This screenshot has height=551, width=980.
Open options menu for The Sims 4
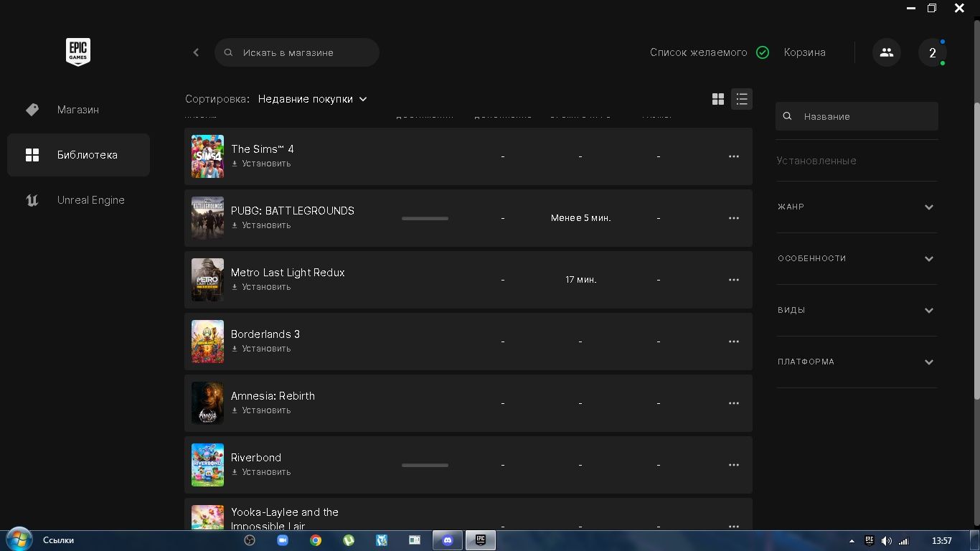(734, 156)
